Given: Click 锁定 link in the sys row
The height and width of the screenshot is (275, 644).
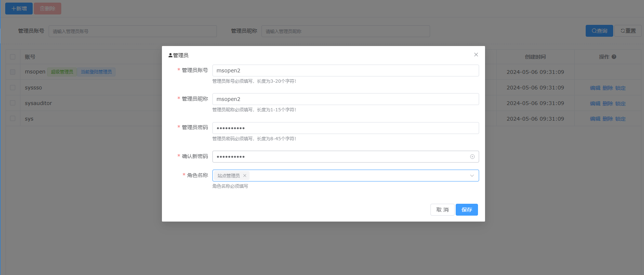Looking at the screenshot, I should point(620,119).
